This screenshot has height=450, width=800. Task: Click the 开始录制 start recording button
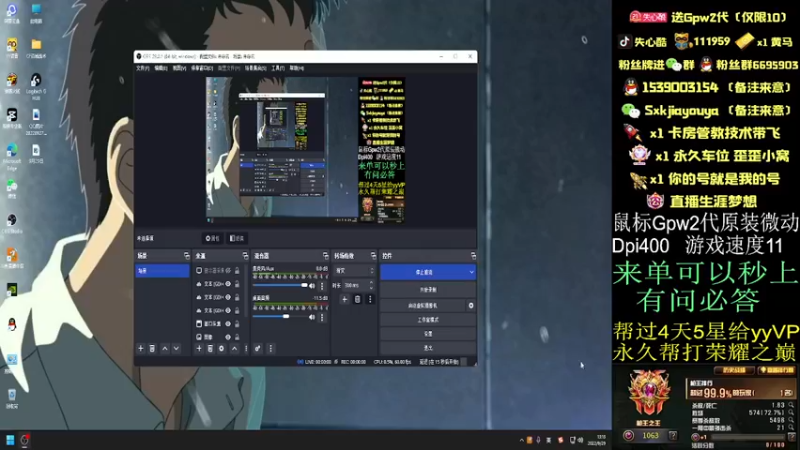428,290
